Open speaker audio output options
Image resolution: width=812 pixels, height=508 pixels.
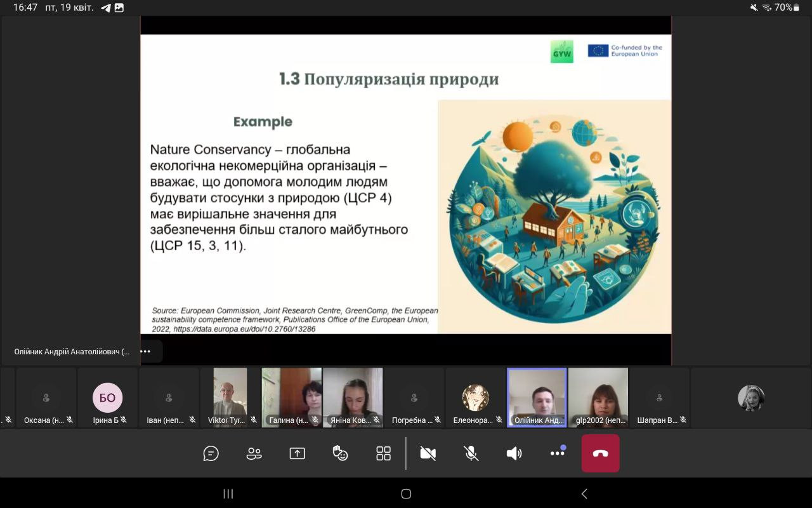click(x=514, y=453)
